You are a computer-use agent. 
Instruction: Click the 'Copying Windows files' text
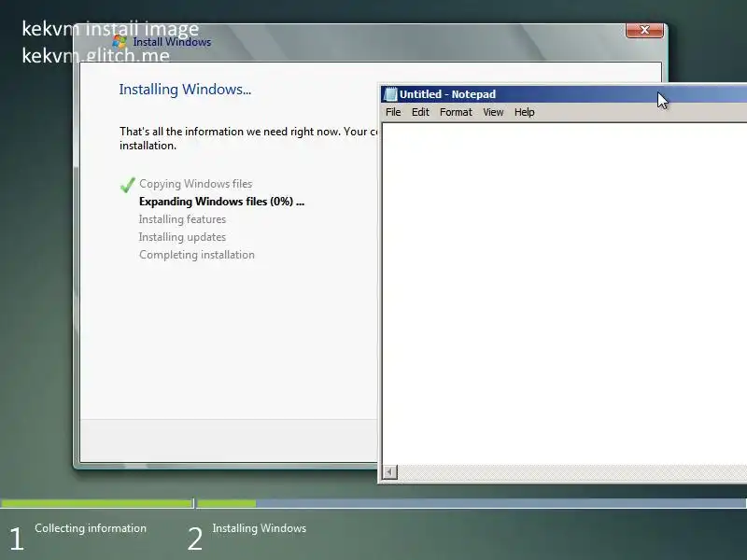click(x=196, y=184)
